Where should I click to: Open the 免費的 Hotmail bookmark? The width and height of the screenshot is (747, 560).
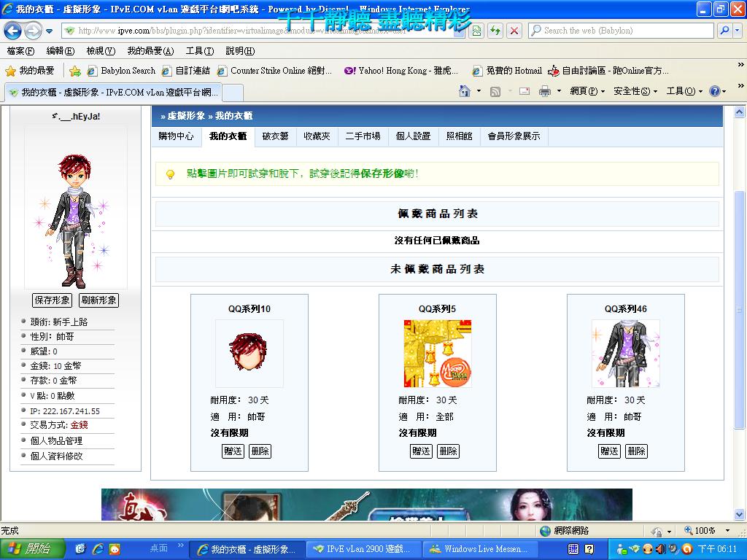[507, 71]
